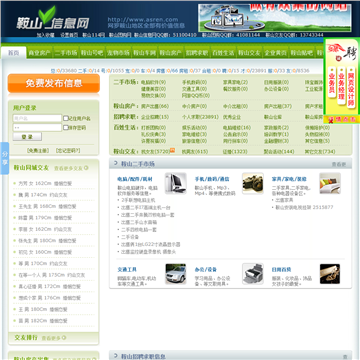This screenshot has height=360, width=360.
Task: Open the 电脑/配件/耗材 category heading
Action: coord(135,179)
